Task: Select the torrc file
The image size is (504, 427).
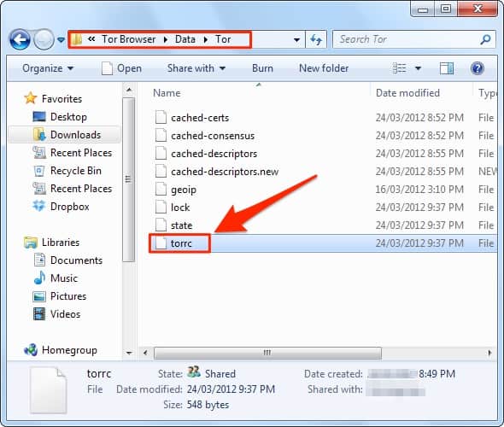Action: click(x=181, y=243)
